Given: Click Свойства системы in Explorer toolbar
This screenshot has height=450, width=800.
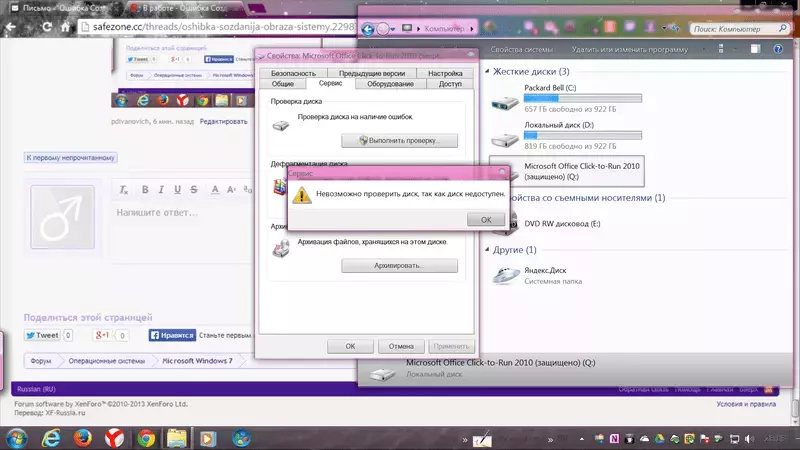Looking at the screenshot, I should (x=522, y=49).
